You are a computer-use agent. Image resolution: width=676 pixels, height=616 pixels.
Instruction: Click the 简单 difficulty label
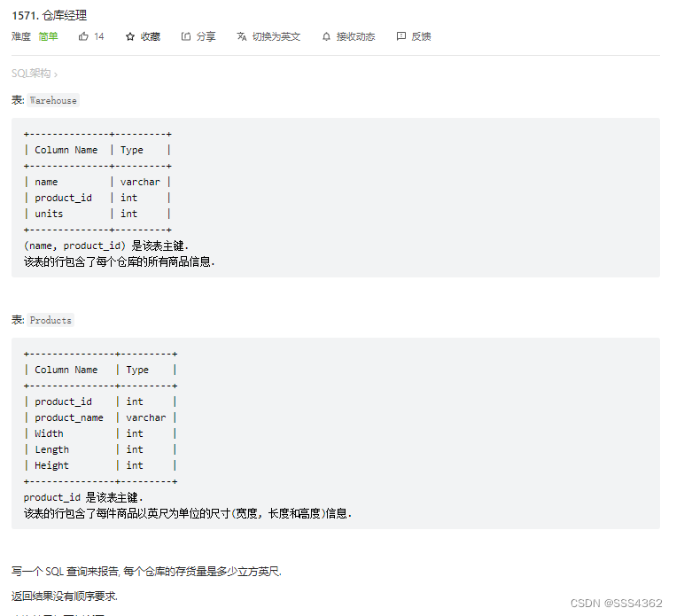[48, 36]
